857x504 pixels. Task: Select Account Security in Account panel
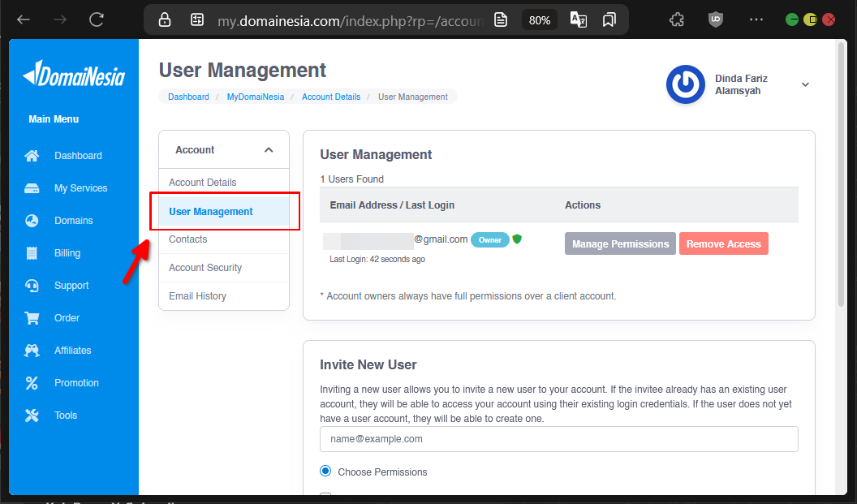click(x=223, y=268)
